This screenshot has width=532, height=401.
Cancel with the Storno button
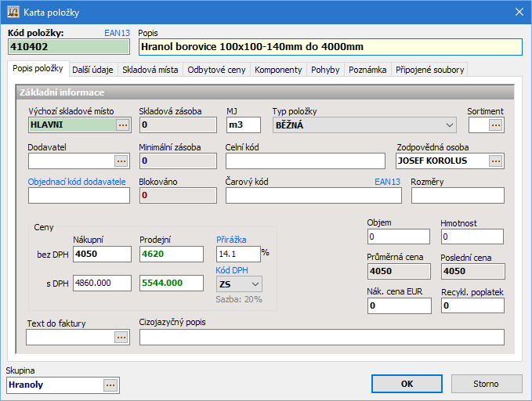[487, 384]
